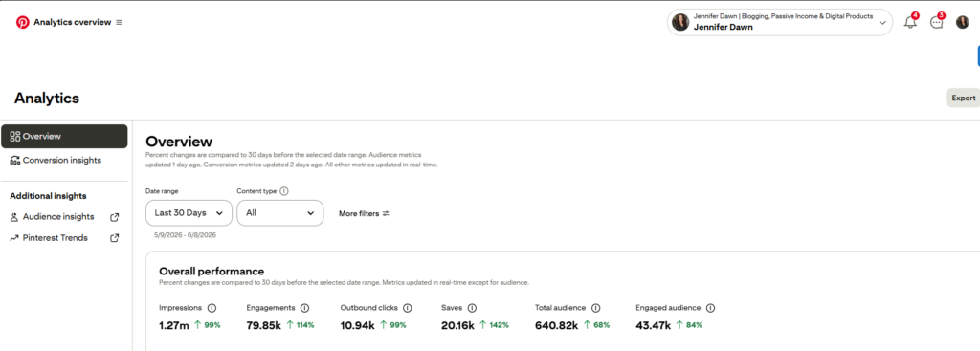Open the Content type All dropdown
Screen dimensions: 980x351
coord(280,213)
